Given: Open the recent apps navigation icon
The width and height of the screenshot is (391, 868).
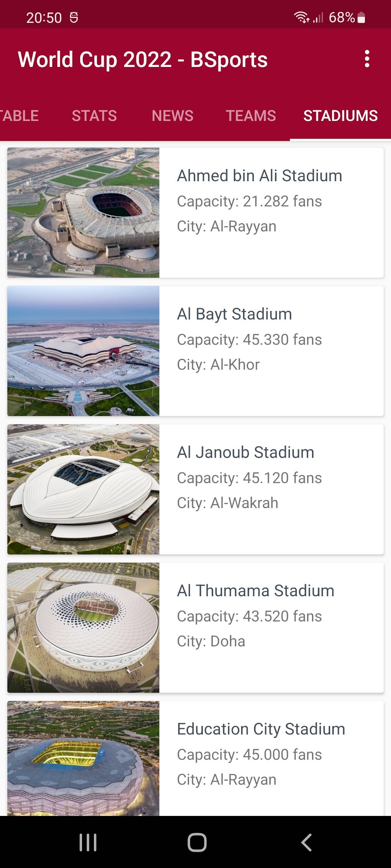Looking at the screenshot, I should (x=88, y=842).
